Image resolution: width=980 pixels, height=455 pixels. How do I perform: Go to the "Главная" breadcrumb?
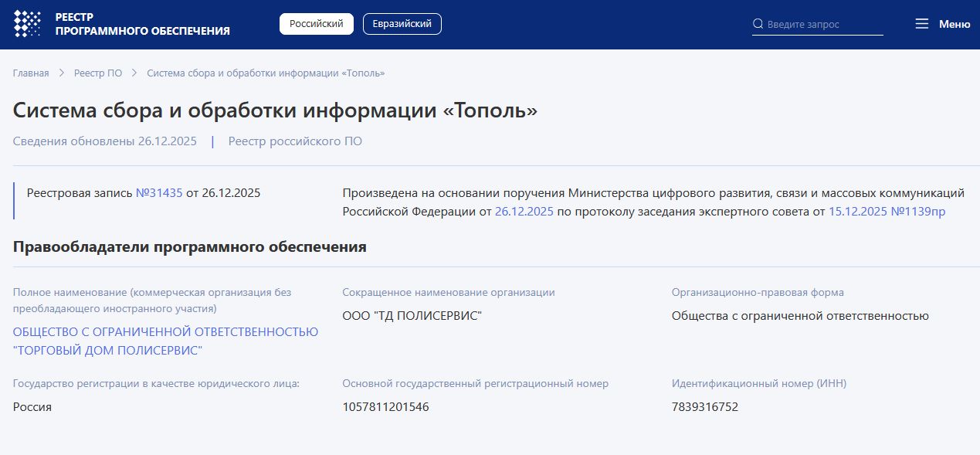(x=31, y=73)
